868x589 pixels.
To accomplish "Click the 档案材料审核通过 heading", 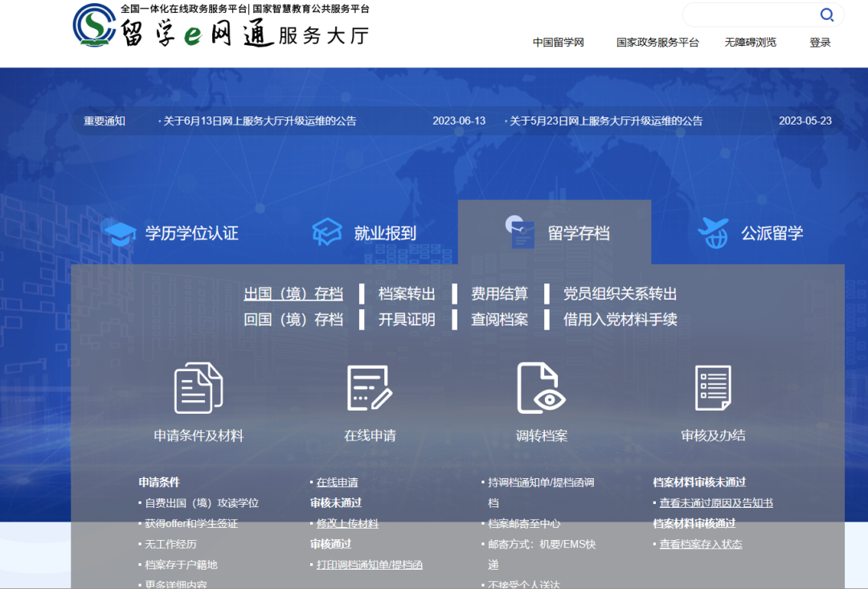I will pyautogui.click(x=694, y=524).
